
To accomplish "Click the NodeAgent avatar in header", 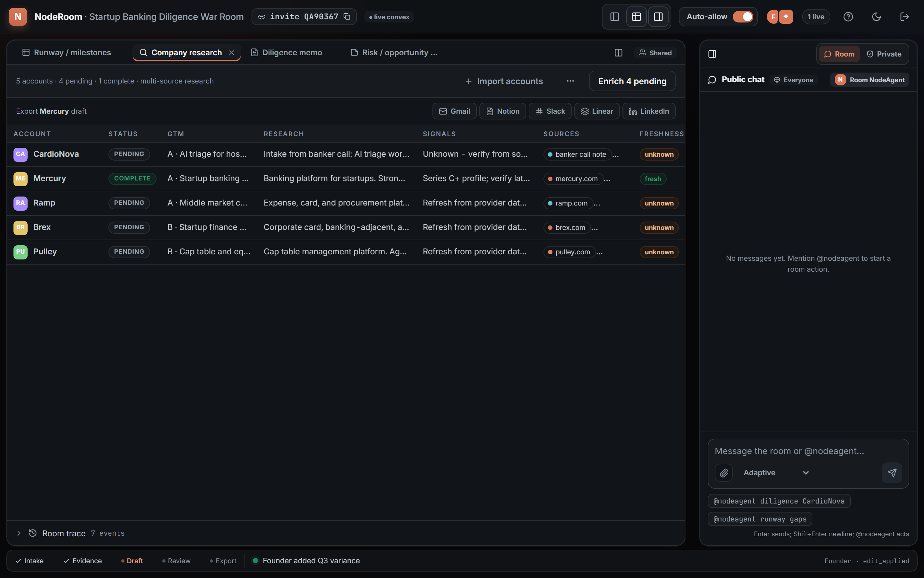I will 786,16.
